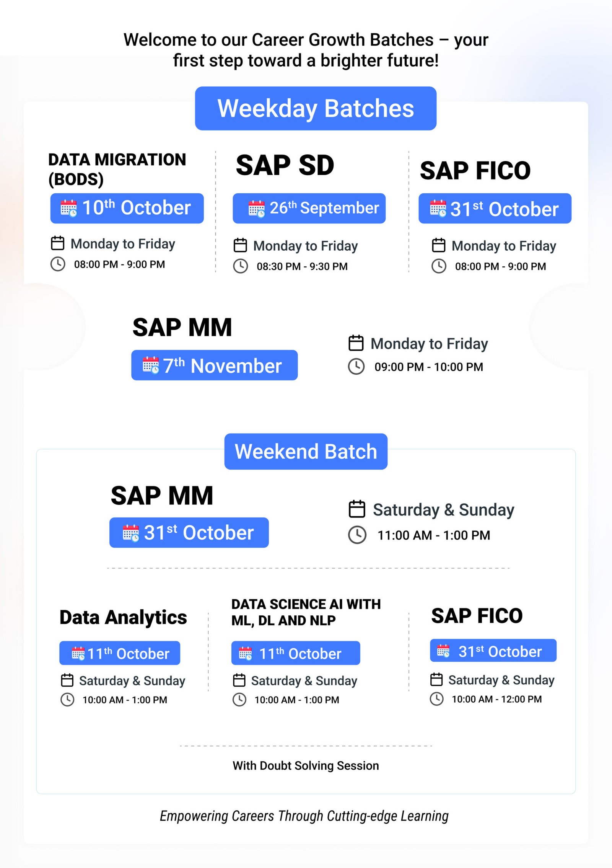Click Data Science AI with ML heading
612x868 pixels.
pos(306,612)
